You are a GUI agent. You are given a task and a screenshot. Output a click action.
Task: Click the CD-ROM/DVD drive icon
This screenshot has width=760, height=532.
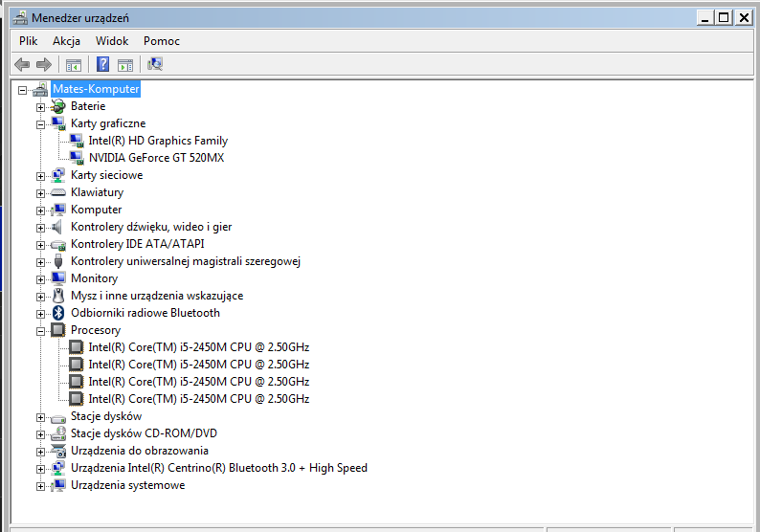58,433
